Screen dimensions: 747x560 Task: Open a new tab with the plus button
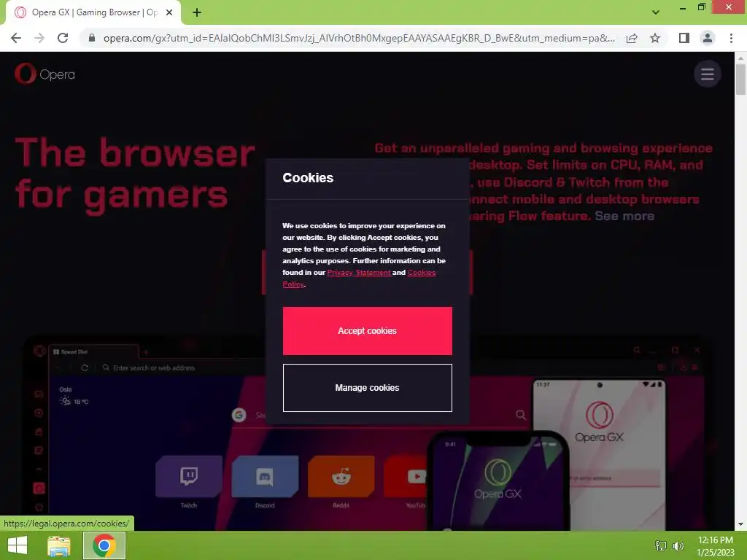click(x=197, y=12)
